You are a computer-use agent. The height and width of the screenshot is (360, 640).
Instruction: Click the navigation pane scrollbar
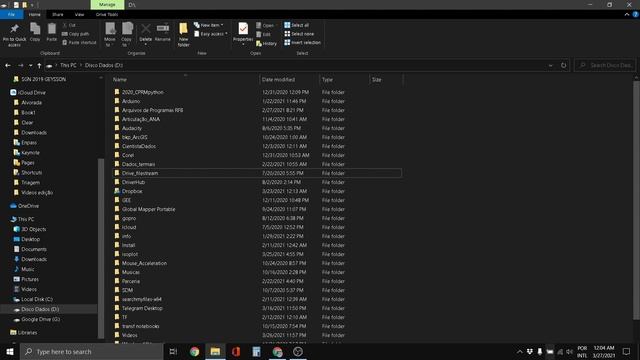[x=101, y=248]
